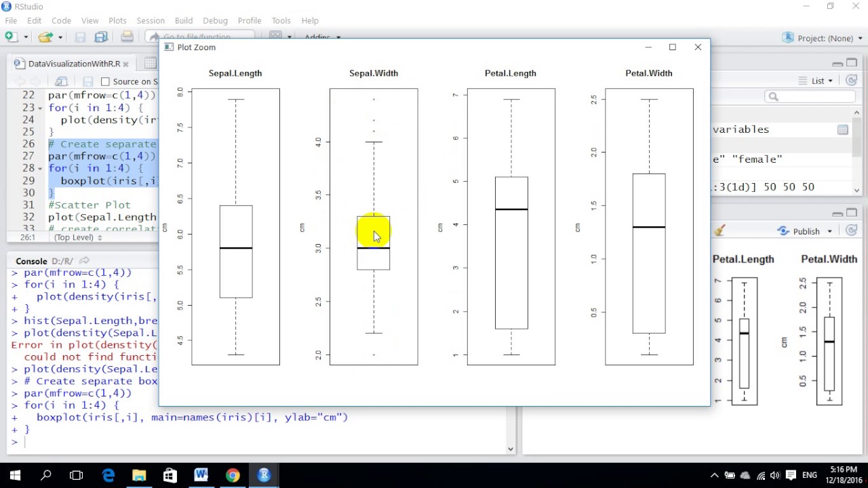This screenshot has width=868, height=488.
Task: Open the Debug menu
Action: tap(215, 20)
